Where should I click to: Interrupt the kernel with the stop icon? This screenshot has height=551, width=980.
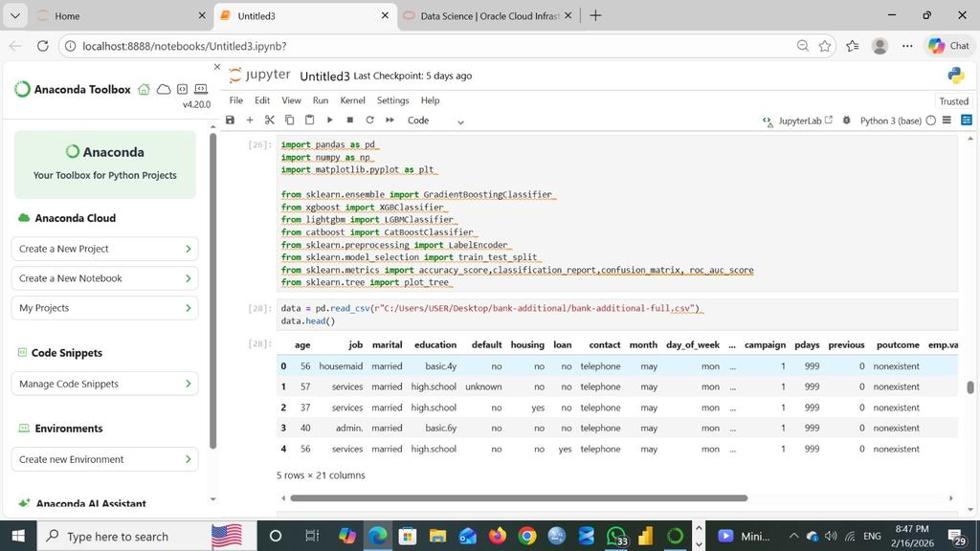coord(350,120)
